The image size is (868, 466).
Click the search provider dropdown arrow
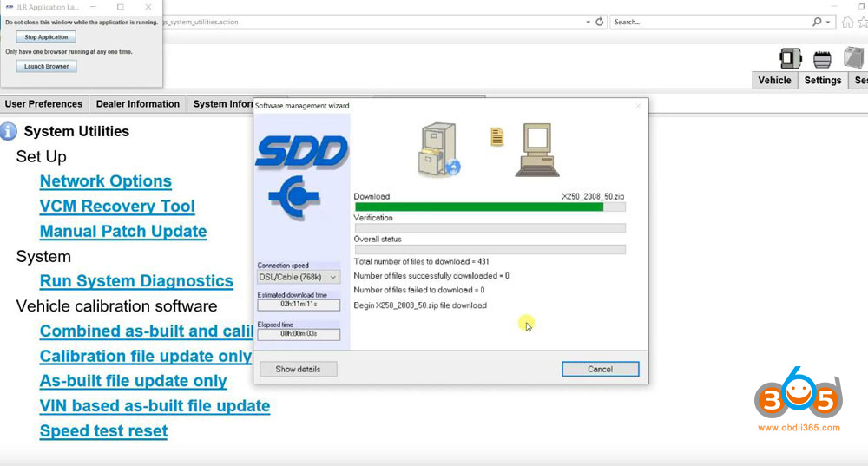pos(827,23)
